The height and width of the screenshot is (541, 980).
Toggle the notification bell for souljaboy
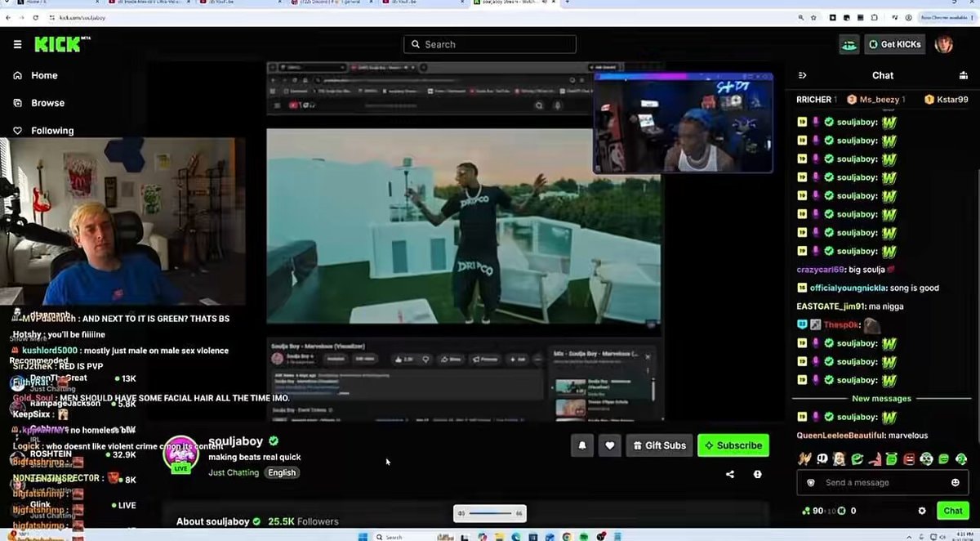click(582, 445)
